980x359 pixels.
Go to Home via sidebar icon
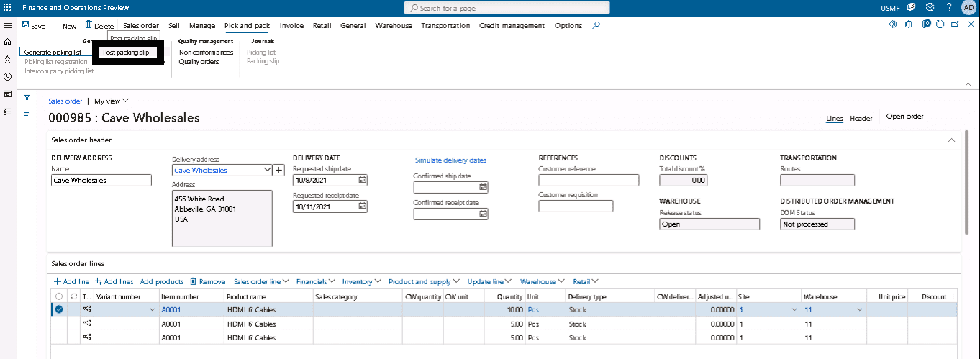click(x=8, y=42)
